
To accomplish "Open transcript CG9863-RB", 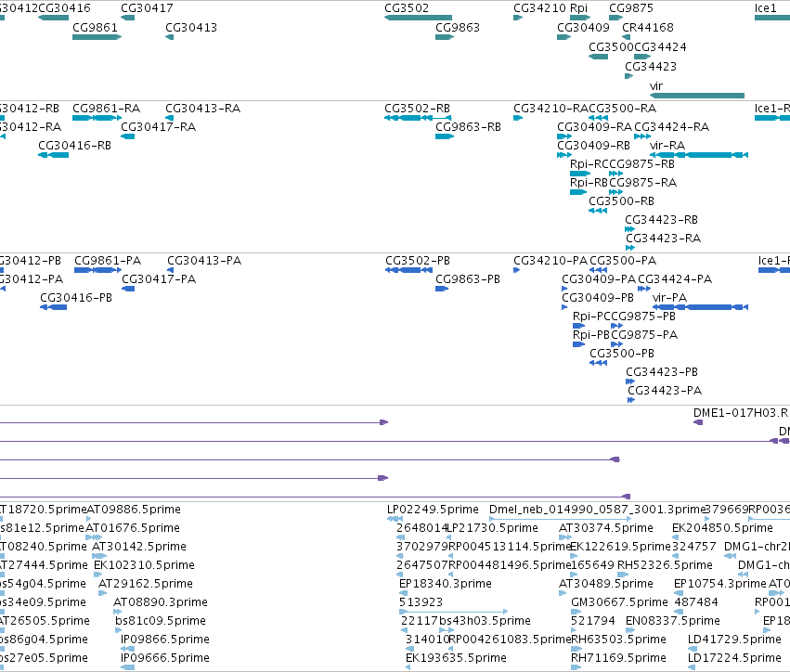I will pyautogui.click(x=445, y=136).
